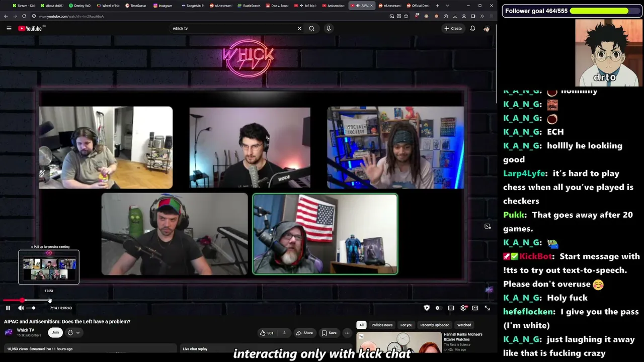The image size is (644, 362).
Task: Open notification bell dropdown for Whick TV
Action: click(73, 332)
